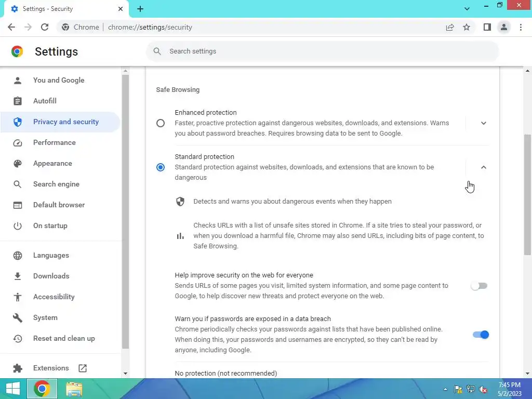Open Extensions external link icon
Screen dimensions: 532x399
pos(83,368)
